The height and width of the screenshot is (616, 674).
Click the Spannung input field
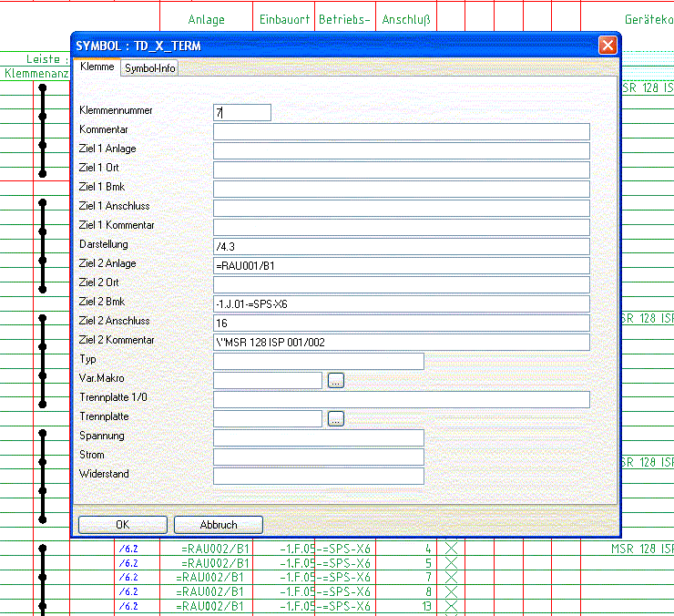tap(319, 438)
